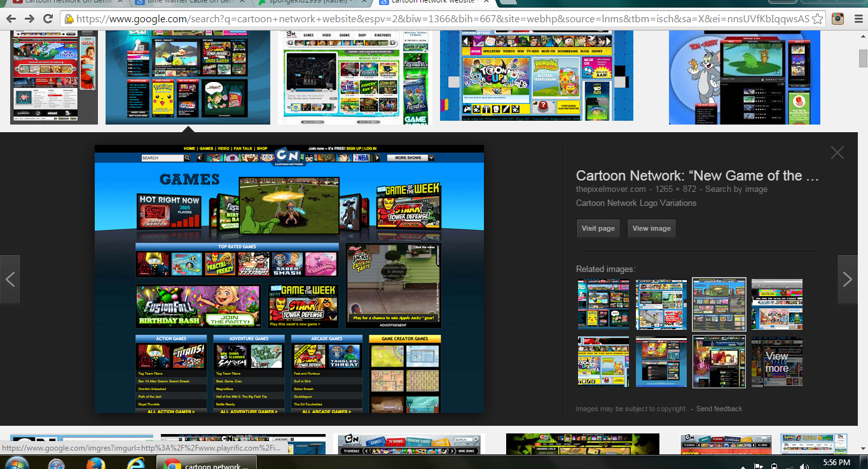Select third related image in bottom row
Image resolution: width=868 pixels, height=469 pixels.
(x=719, y=362)
